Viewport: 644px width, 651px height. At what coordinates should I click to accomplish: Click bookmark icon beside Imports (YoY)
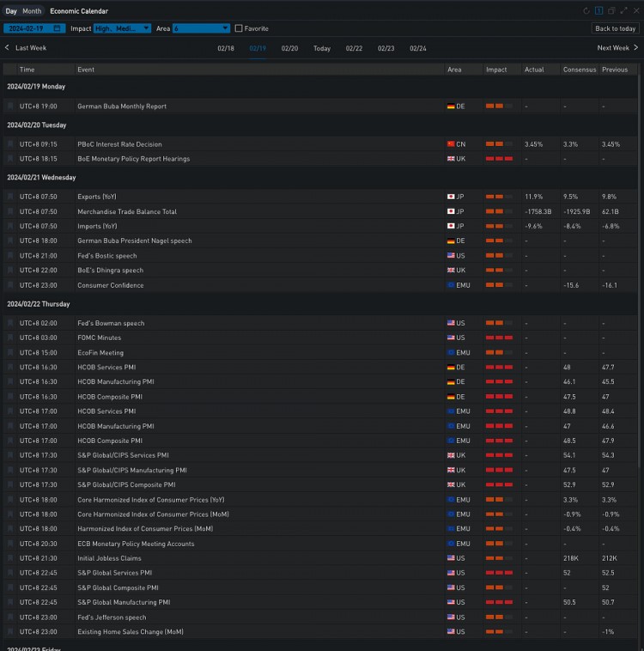pyautogui.click(x=10, y=226)
